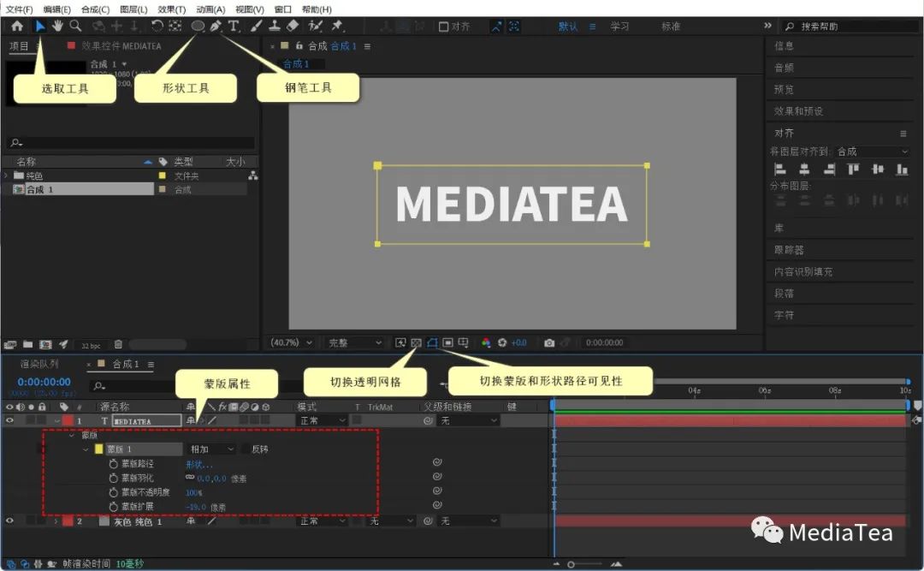Switch to 标准 workspace
The width and height of the screenshot is (924, 571).
(x=671, y=27)
